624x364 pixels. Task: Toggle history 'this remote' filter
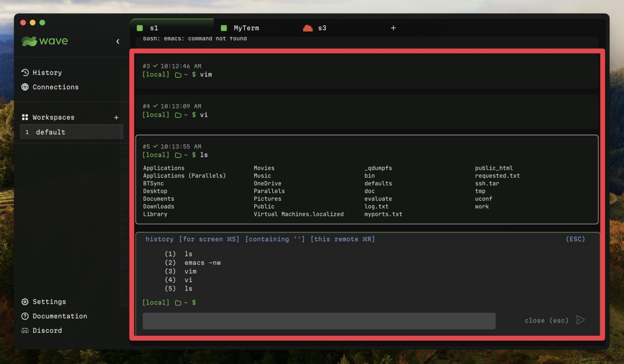pos(342,239)
